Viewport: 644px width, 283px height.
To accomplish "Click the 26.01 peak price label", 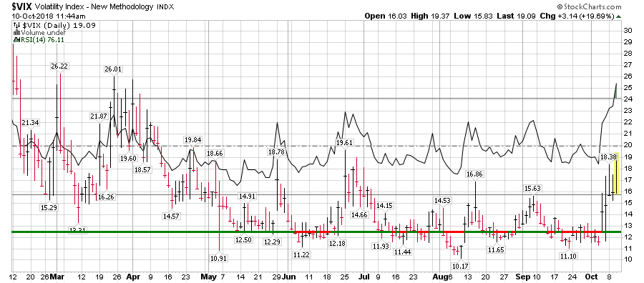I will click(112, 69).
